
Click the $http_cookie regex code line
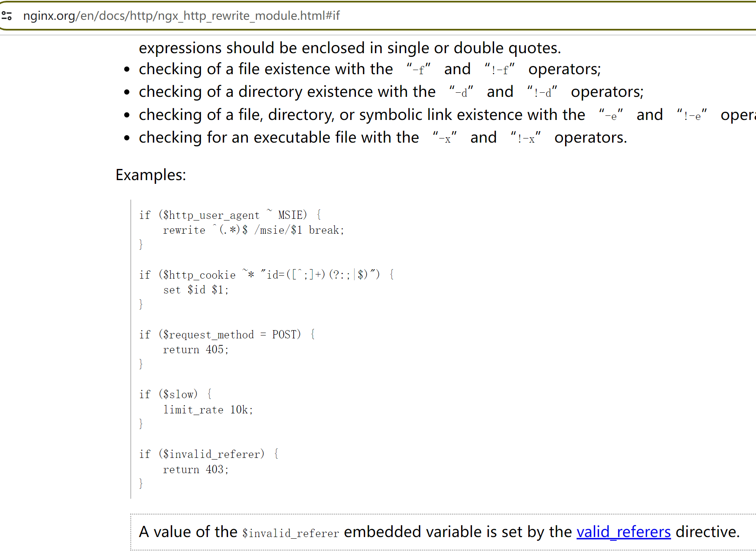click(x=266, y=274)
